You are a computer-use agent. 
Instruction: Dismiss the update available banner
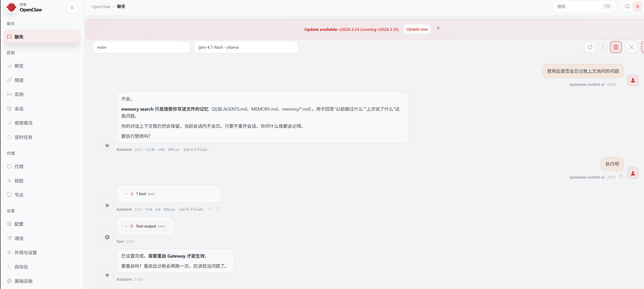coord(438,28)
